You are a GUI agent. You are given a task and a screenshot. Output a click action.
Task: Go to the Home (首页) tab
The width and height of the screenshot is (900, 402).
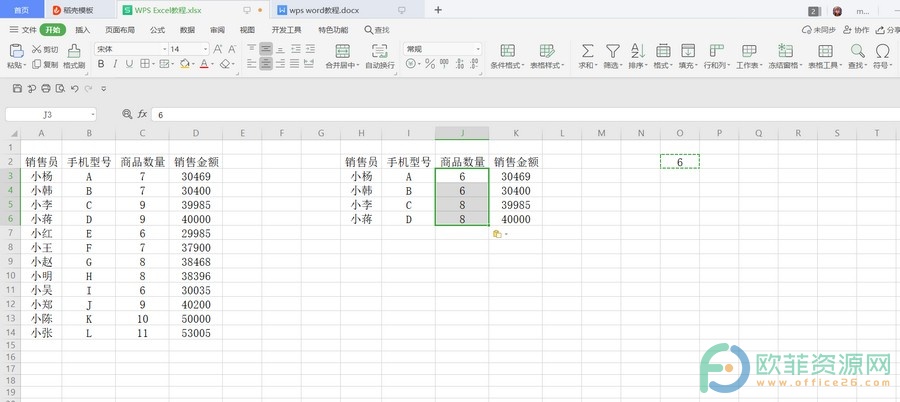(x=22, y=10)
